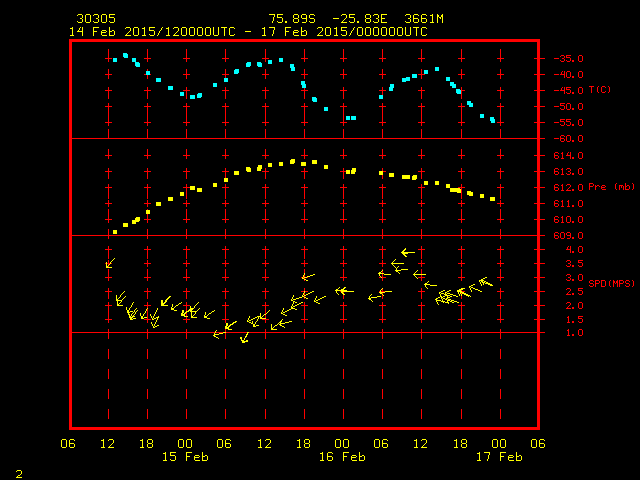This screenshot has width=640, height=480.
Task: Click the 17 Feb date label
Action: pos(499,457)
